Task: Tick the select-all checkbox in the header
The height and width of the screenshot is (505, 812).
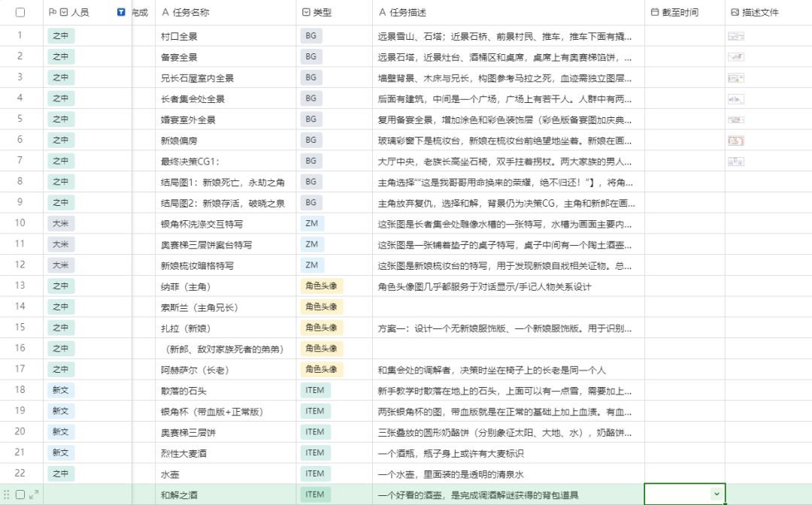Action: point(20,13)
